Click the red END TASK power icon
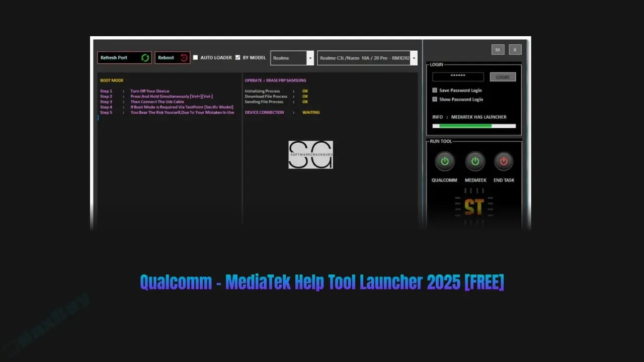This screenshot has height=362, width=644. point(504,161)
